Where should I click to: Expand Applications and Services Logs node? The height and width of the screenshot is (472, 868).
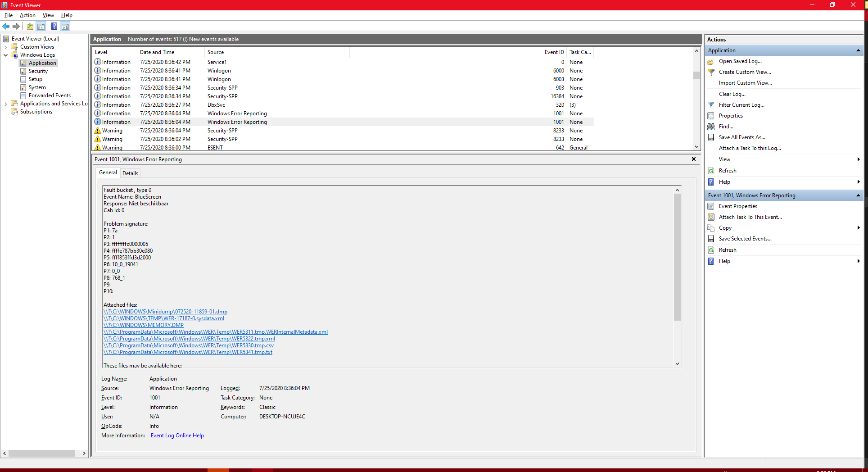point(5,104)
